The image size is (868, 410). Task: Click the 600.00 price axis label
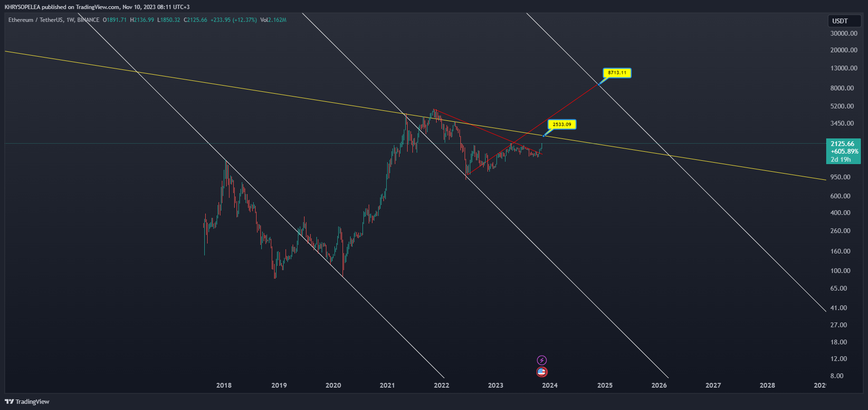pos(840,196)
